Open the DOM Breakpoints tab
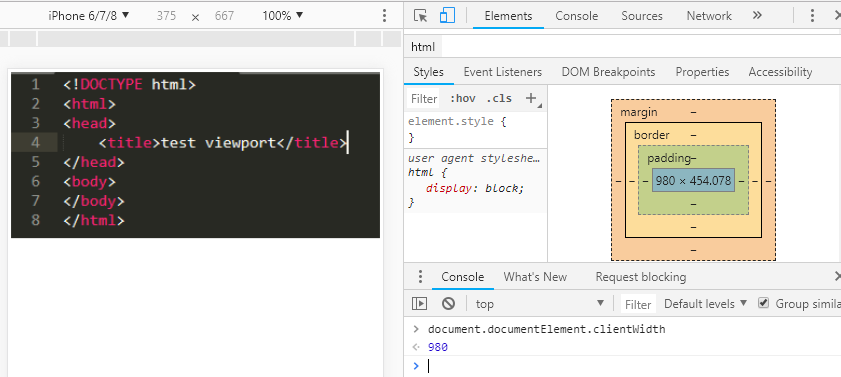The image size is (841, 377). point(608,72)
